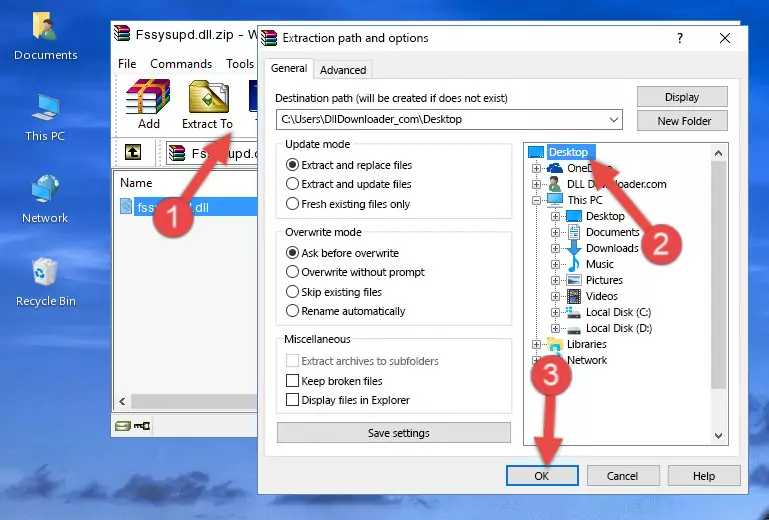Click the Videos film icon in folder tree

point(573,296)
